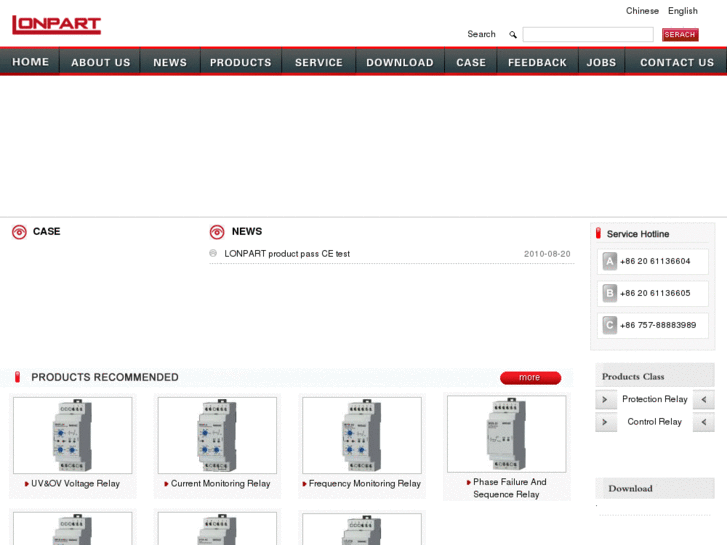Expand Control Relay with right arrow
This screenshot has height=545, width=727.
click(x=605, y=422)
